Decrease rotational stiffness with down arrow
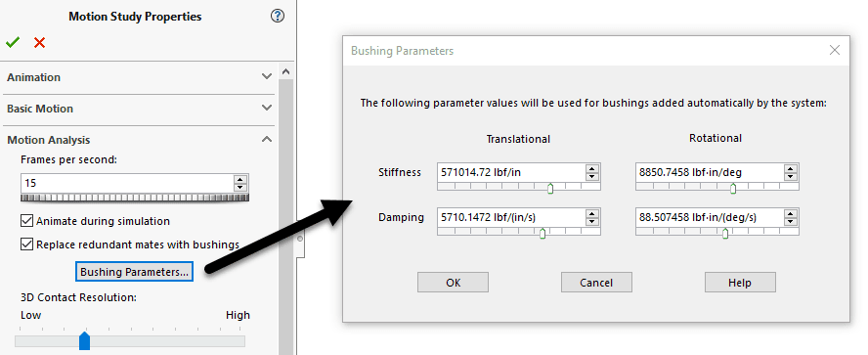The height and width of the screenshot is (355, 868). pos(791,177)
